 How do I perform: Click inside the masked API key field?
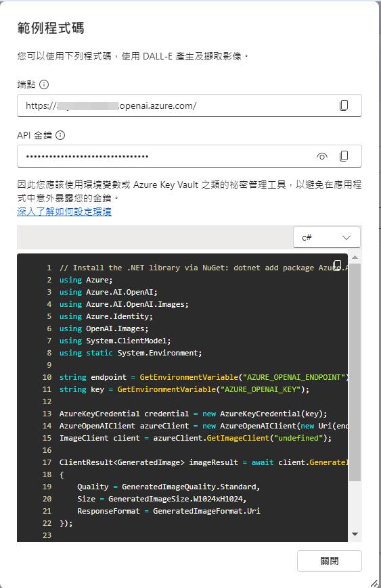click(x=165, y=156)
